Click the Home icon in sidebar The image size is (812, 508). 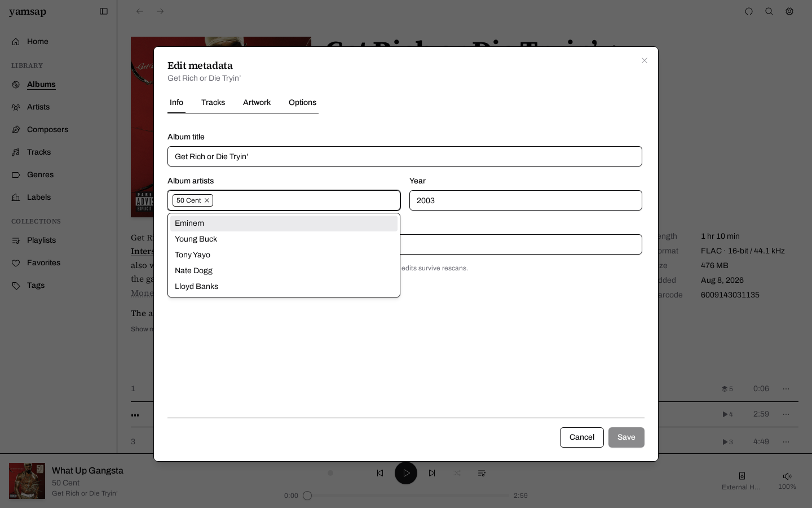coord(16,42)
